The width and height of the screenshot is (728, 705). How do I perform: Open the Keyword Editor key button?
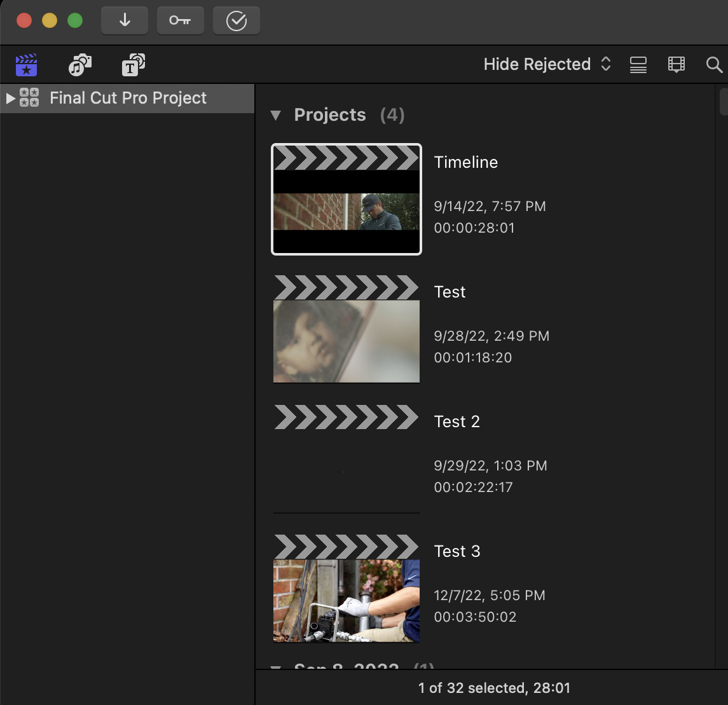pos(180,20)
